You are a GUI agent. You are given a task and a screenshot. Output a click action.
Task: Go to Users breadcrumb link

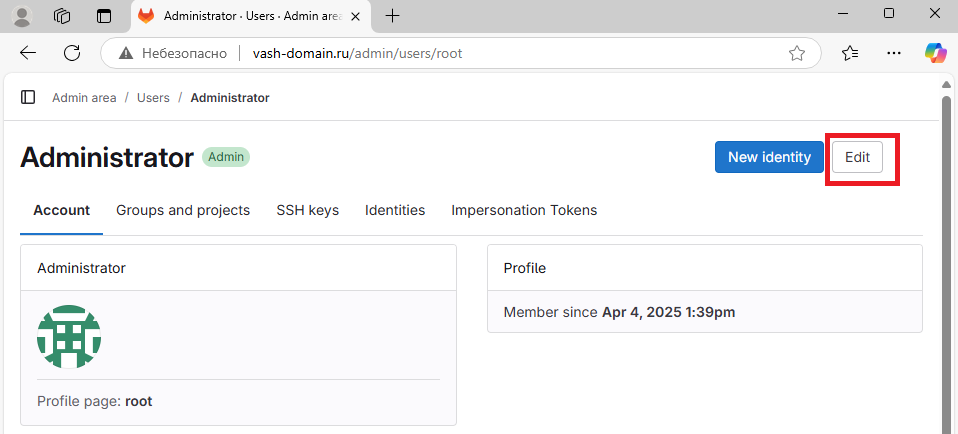click(x=153, y=98)
